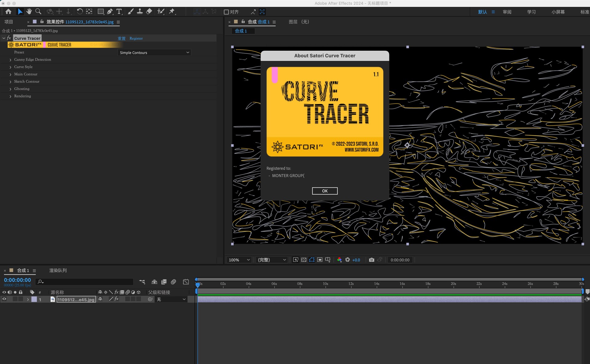Select the Hand tool
The width and height of the screenshot is (590, 364).
tap(29, 12)
